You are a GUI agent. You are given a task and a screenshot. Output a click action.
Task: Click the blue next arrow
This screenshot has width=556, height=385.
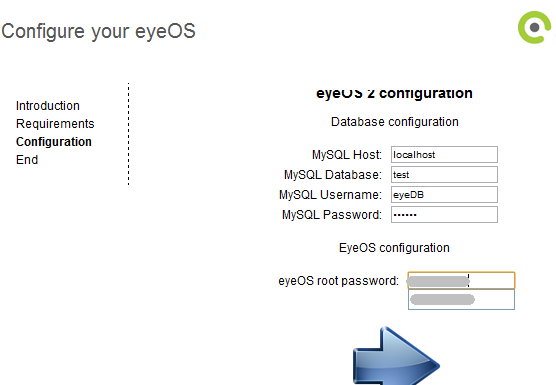coord(396,356)
